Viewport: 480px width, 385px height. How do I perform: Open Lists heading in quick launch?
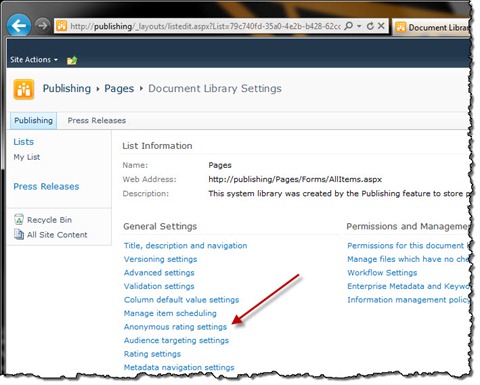pyautogui.click(x=24, y=142)
